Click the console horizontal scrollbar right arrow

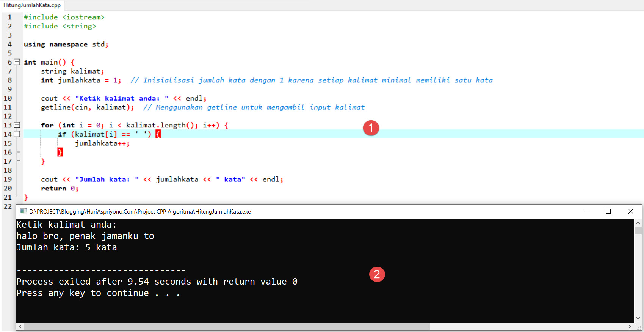coord(630,326)
